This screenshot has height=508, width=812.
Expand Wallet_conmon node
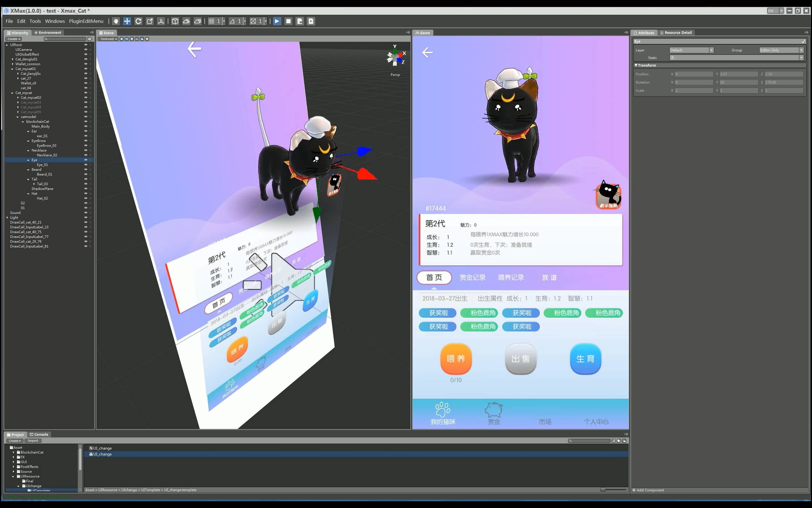coord(13,64)
